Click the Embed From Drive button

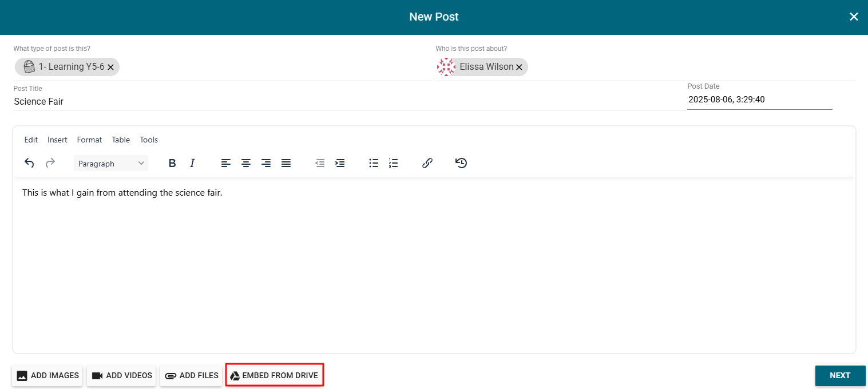click(x=275, y=375)
